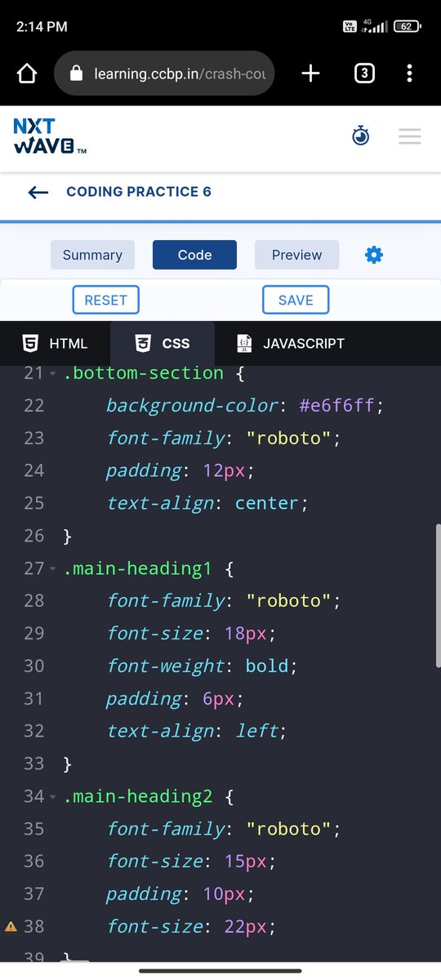
Task: Open the browser three-dot overflow menu
Action: click(x=410, y=73)
